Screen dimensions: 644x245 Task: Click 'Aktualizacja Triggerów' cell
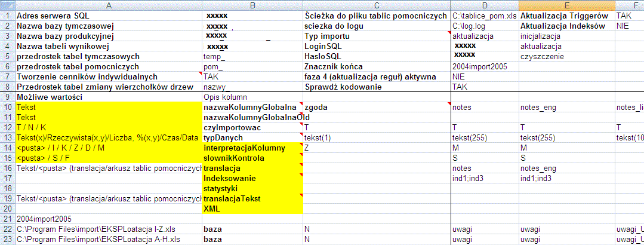coord(567,16)
